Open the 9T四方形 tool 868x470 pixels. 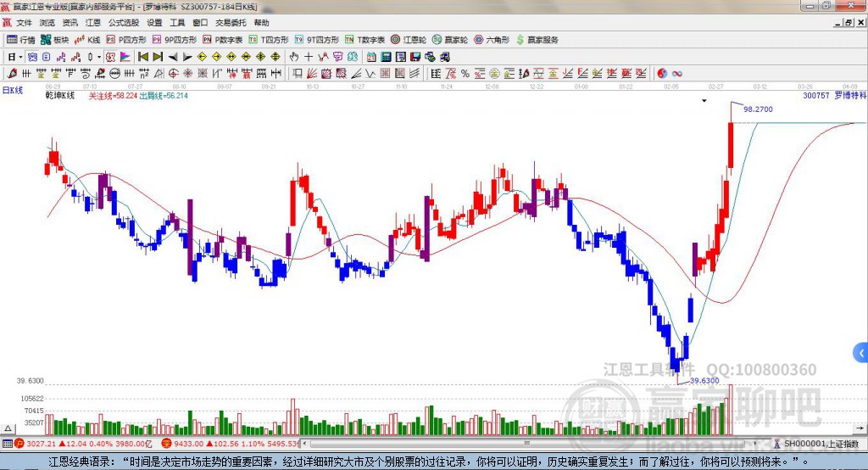pos(317,39)
